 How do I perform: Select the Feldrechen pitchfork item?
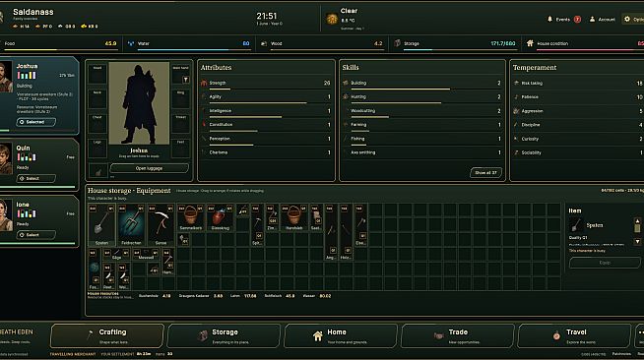[x=131, y=224]
